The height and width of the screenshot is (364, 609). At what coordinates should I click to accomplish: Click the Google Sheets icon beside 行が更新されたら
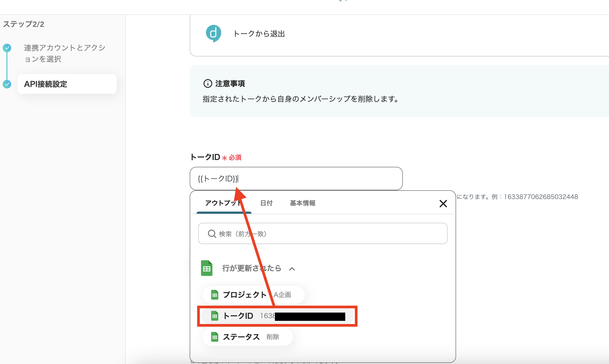[207, 268]
